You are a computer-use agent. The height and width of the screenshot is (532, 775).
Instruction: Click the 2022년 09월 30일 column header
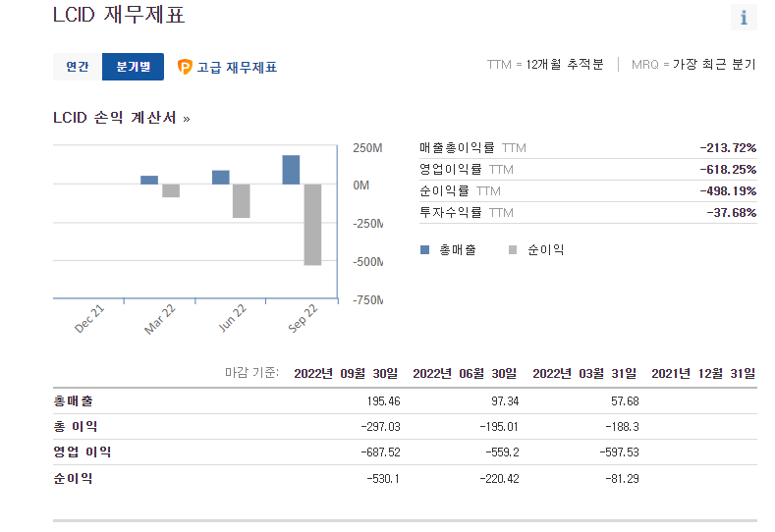[346, 373]
